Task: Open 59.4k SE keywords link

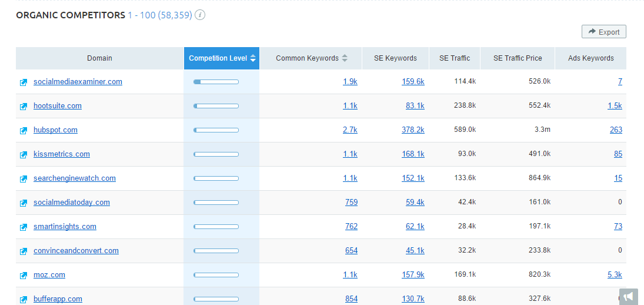Action: [415, 202]
